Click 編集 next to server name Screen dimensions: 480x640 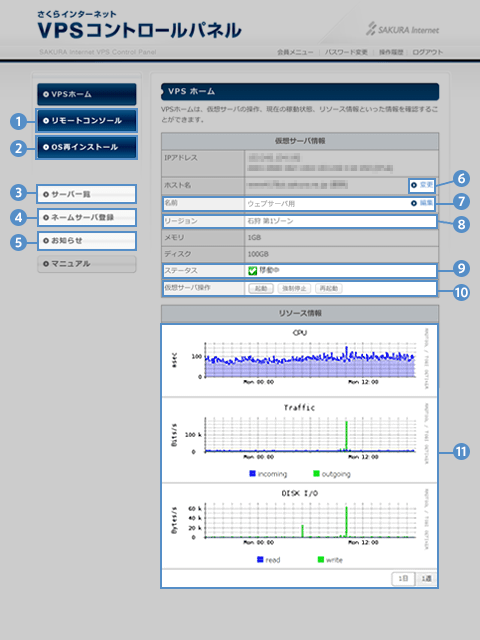422,203
